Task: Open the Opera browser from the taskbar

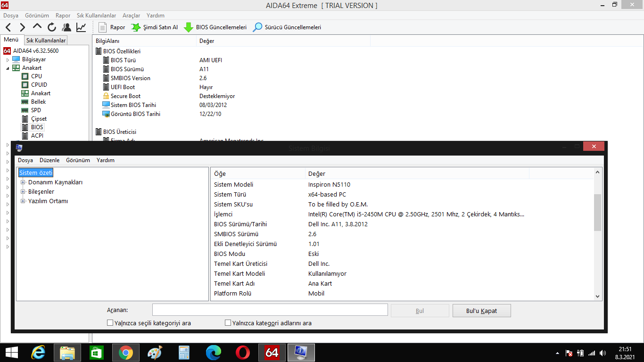Action: coord(242,353)
